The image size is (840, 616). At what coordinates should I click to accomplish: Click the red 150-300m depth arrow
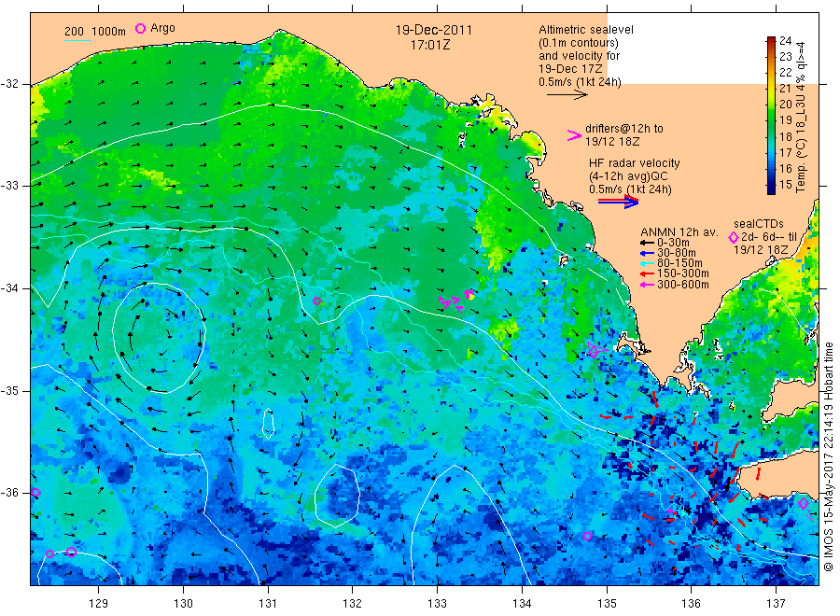648,273
